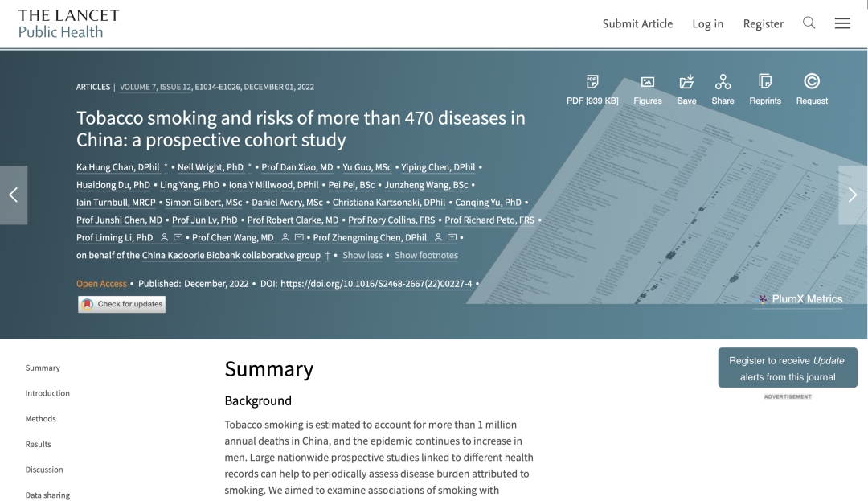
Task: Open Volume 7, Issue 12 link
Action: (x=155, y=87)
